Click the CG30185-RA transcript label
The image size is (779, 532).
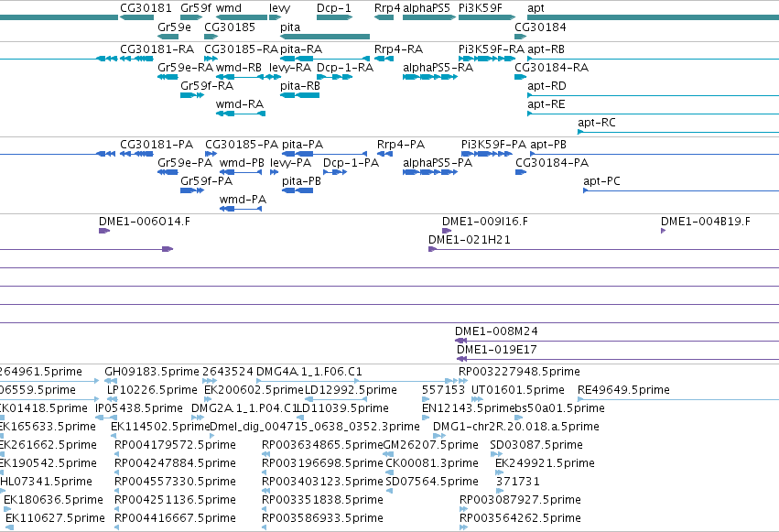241,49
